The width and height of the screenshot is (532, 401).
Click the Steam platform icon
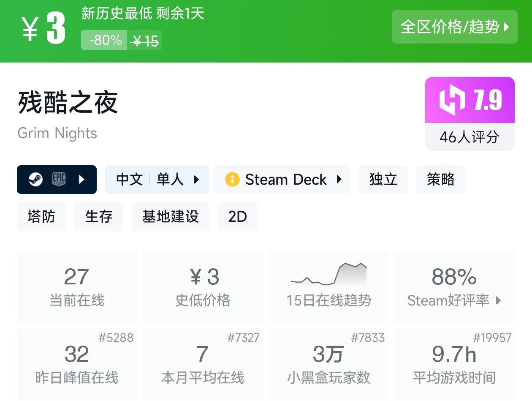[x=36, y=180]
